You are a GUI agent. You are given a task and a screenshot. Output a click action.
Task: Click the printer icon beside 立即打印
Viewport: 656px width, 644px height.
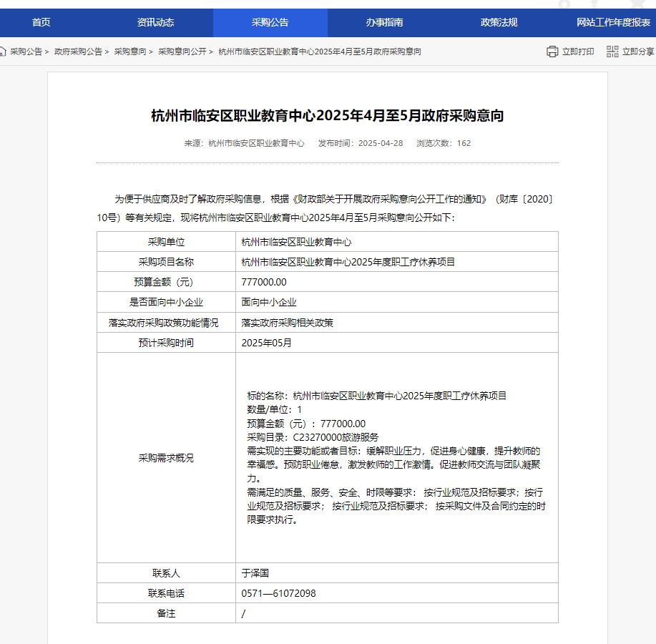[x=552, y=52]
